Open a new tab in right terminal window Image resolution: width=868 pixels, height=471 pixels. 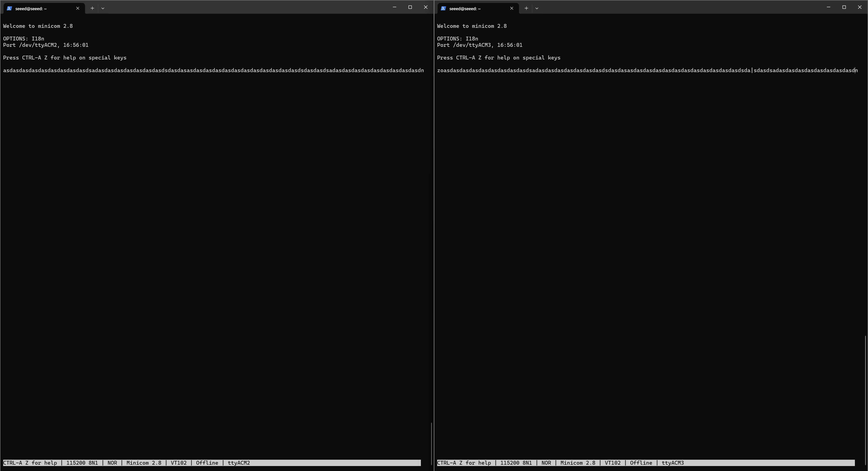[x=526, y=8]
